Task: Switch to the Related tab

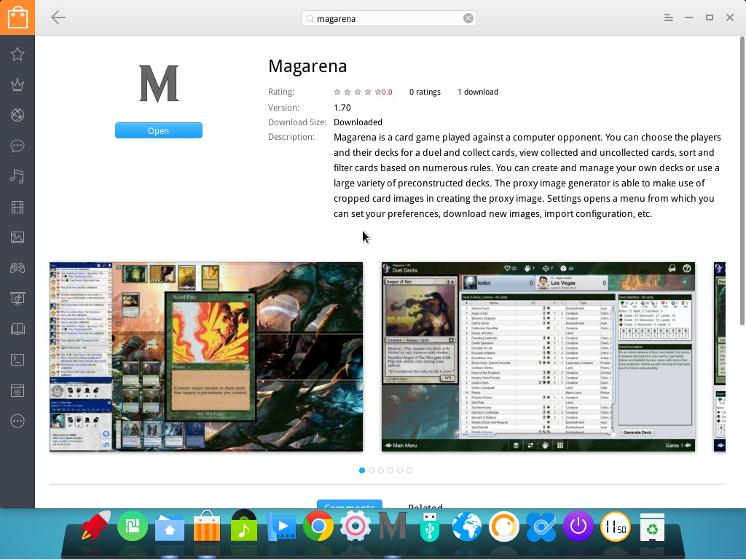Action: (425, 505)
